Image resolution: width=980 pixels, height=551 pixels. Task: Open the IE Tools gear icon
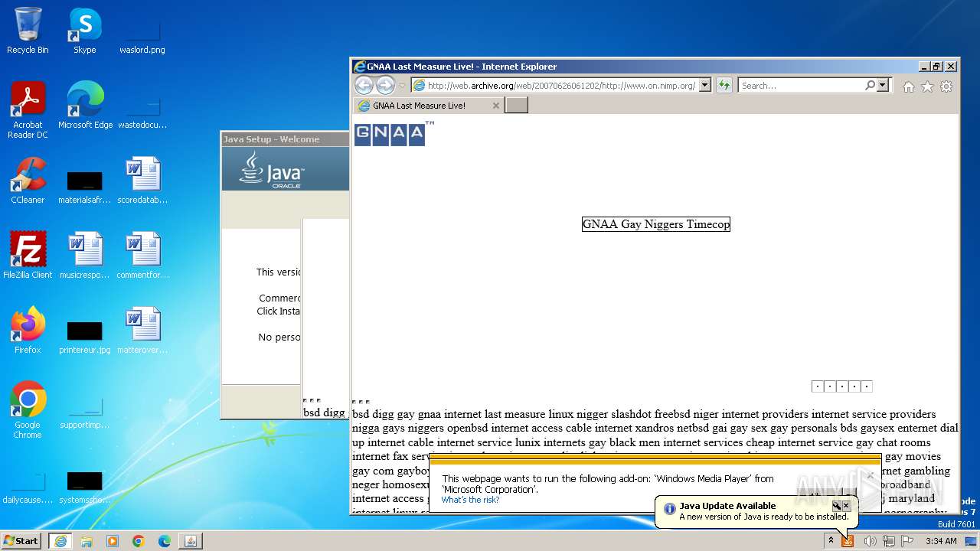[946, 86]
